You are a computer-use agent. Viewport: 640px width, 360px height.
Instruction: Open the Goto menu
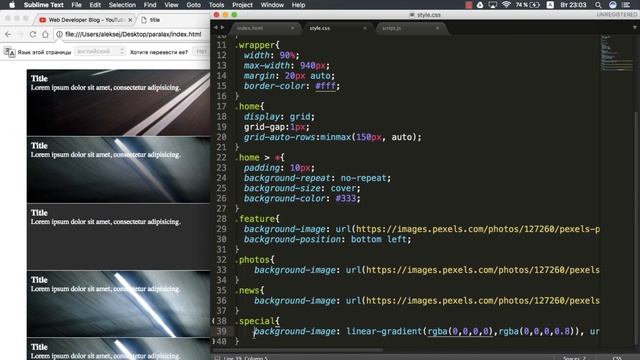(x=193, y=5)
